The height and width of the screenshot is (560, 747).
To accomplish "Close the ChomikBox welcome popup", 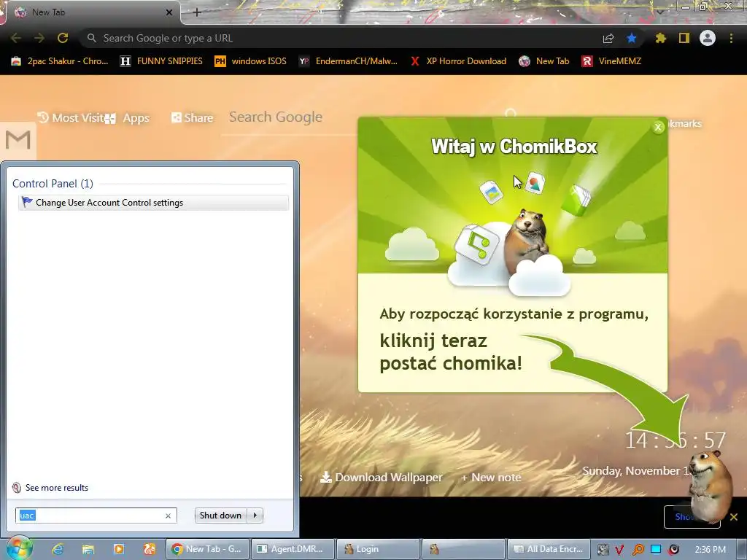I will tap(658, 127).
